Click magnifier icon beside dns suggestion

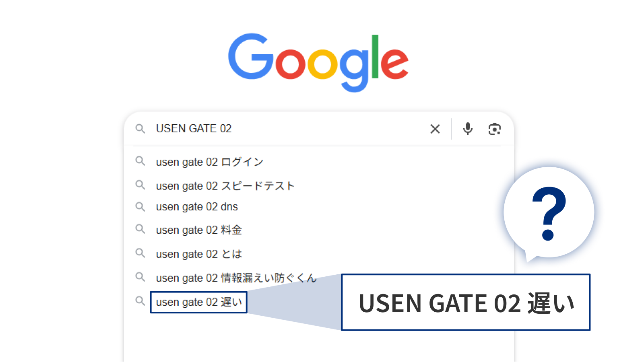point(140,207)
